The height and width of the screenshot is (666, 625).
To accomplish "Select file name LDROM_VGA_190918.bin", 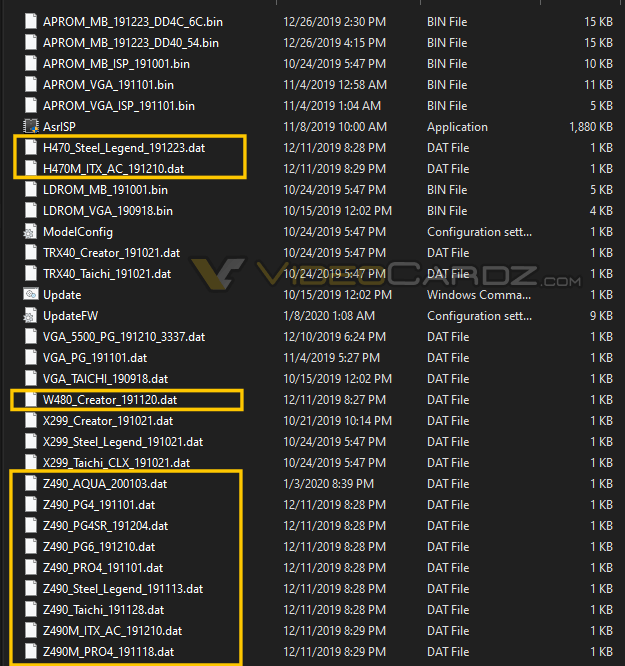I will pyautogui.click(x=108, y=211).
